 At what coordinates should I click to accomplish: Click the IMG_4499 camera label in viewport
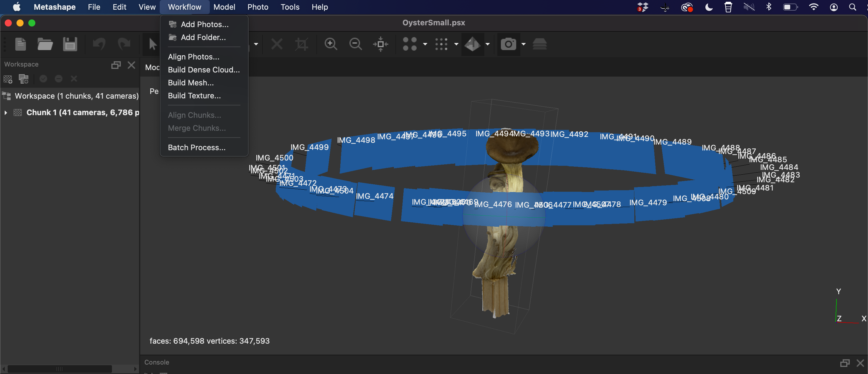[309, 147]
